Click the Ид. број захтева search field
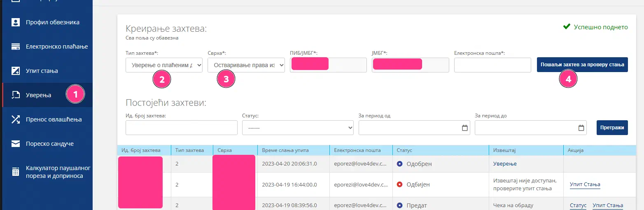 pos(181,128)
